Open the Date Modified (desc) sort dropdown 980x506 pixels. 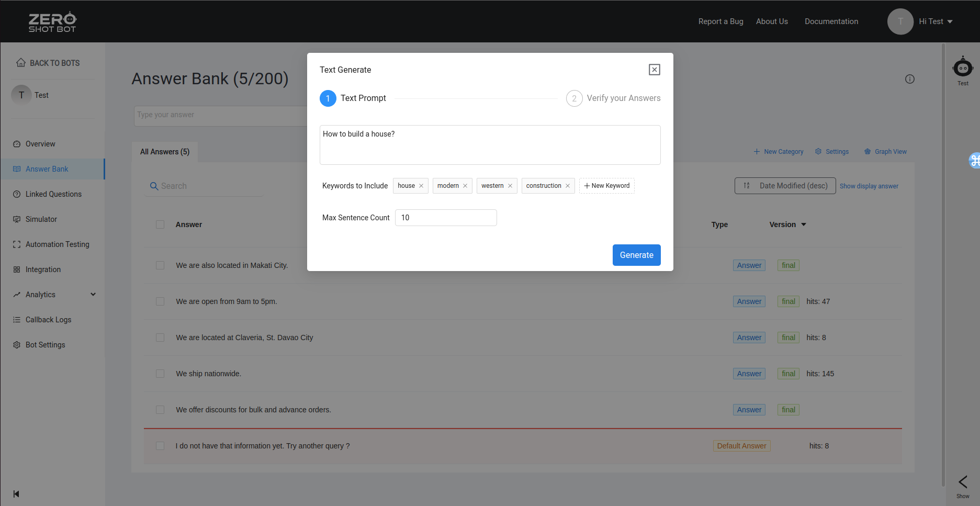coord(785,186)
